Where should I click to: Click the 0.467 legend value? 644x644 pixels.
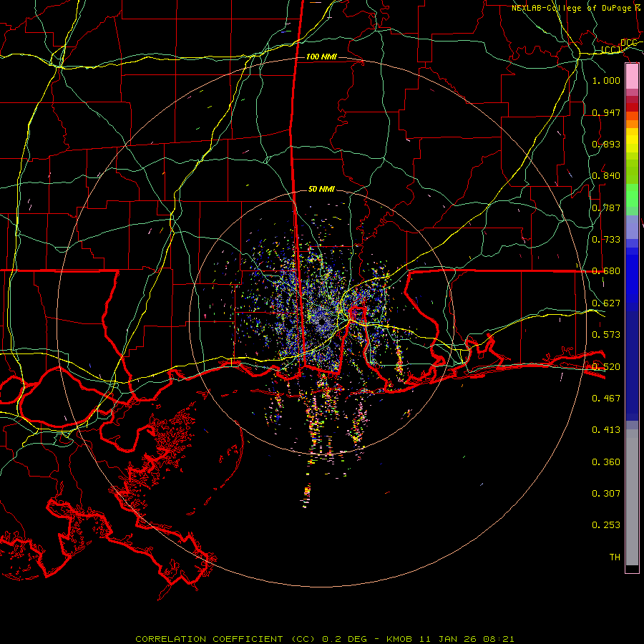(x=606, y=398)
